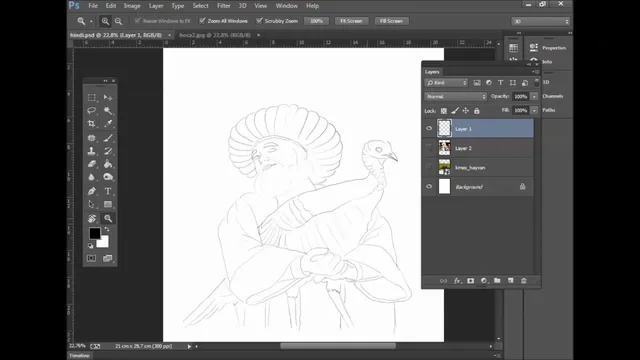Link layers in Layers panel
This screenshot has width=640, height=360.
[443, 281]
